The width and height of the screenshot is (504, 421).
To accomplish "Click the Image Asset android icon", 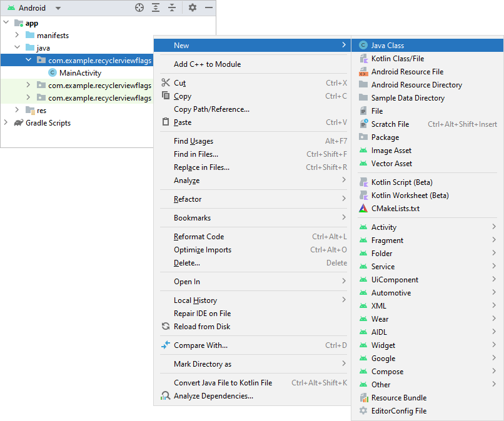I will (x=363, y=151).
